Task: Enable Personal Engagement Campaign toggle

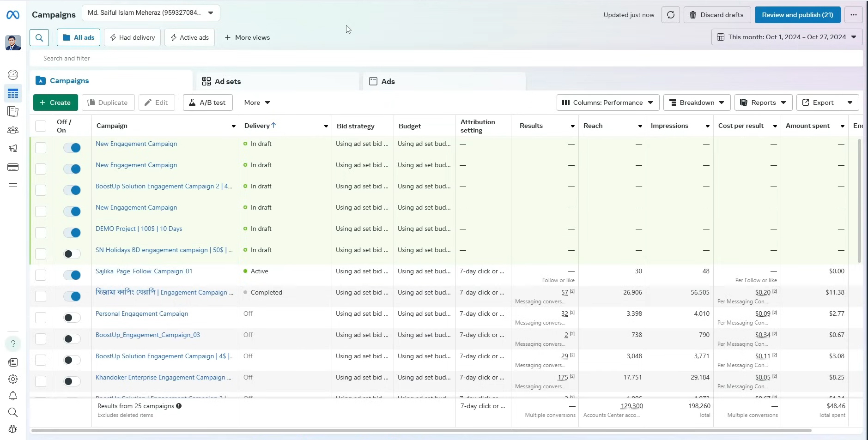Action: [x=72, y=318]
